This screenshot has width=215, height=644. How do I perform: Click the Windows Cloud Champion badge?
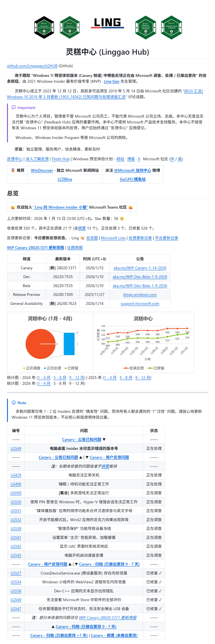click(171, 27)
